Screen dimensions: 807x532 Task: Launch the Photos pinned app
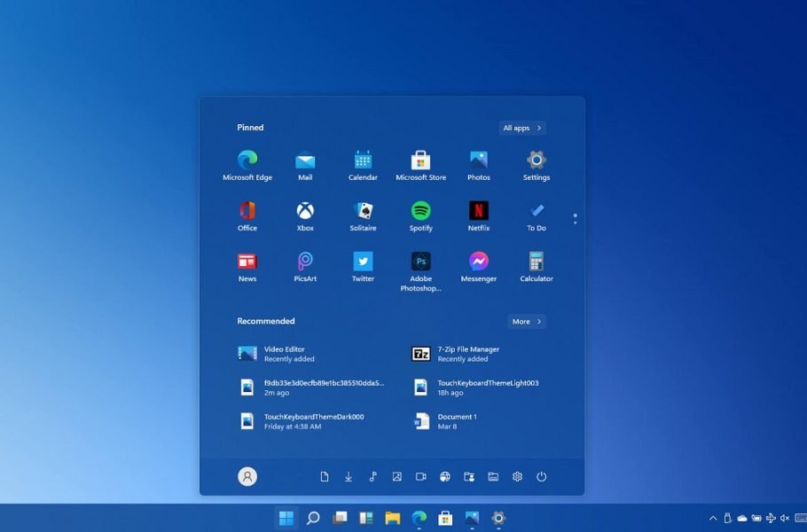coord(479,165)
